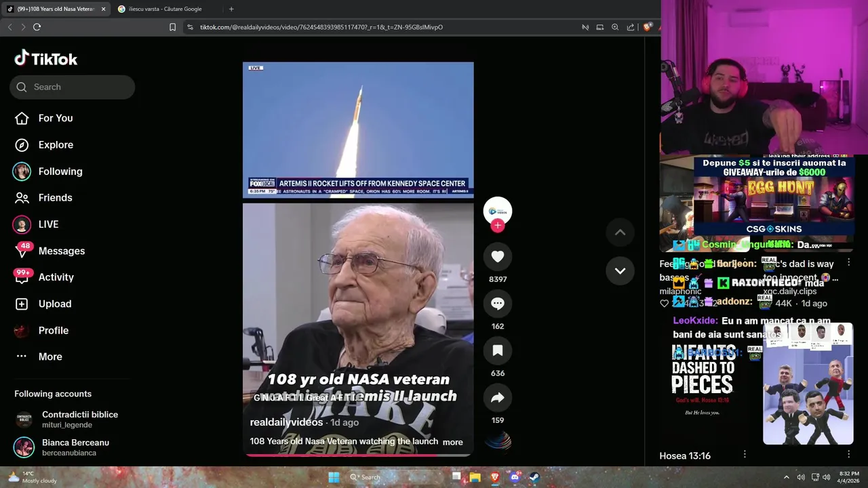Open Steam from taskbar
The height and width of the screenshot is (488, 868).
pyautogui.click(x=534, y=477)
